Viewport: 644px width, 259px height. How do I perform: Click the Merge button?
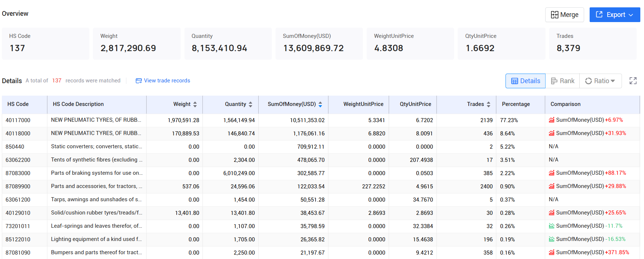pos(564,15)
